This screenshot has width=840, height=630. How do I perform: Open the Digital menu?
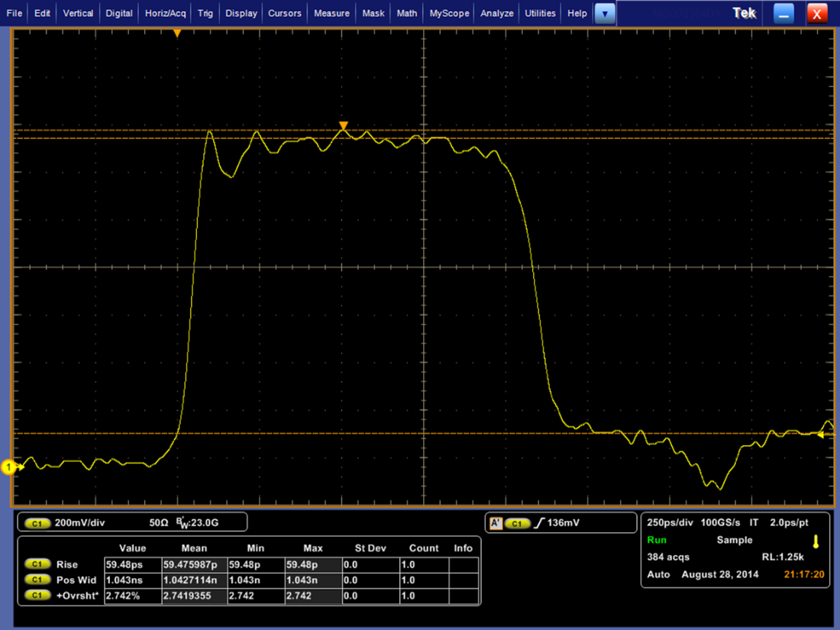point(119,13)
